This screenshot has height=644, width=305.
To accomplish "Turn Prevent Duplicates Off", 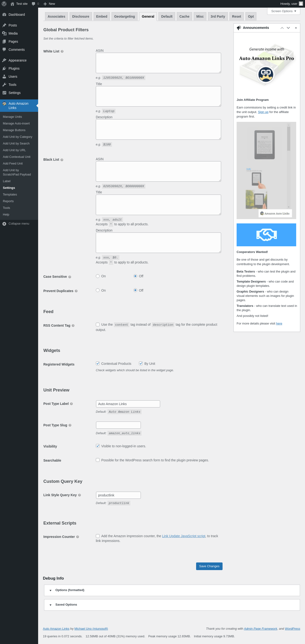I will 135,290.
